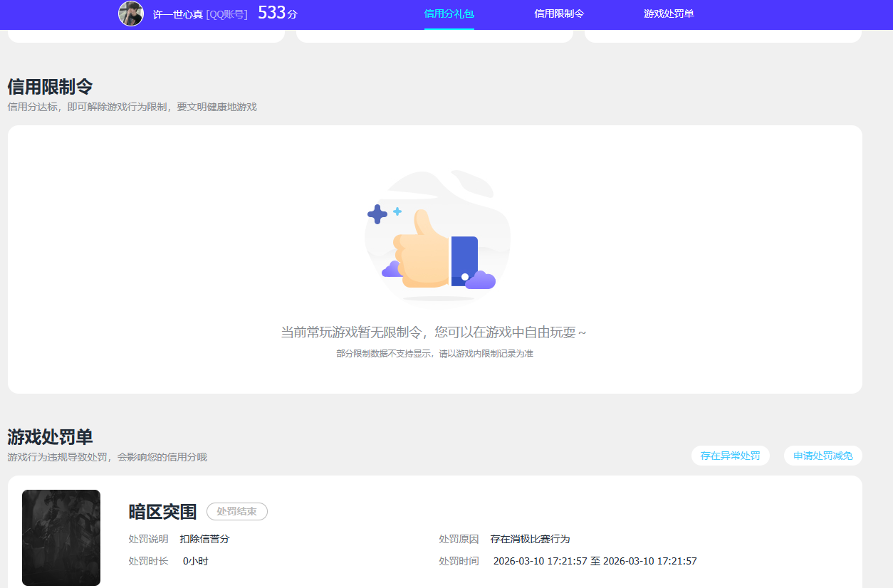Click the 申请处罚减免 button

[x=823, y=456]
